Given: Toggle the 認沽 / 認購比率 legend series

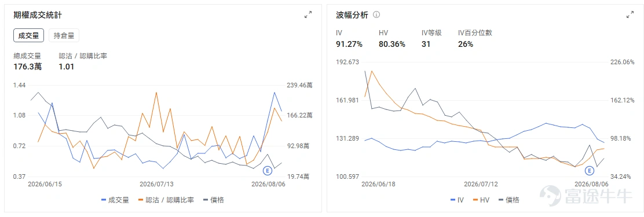Looking at the screenshot, I should 167,200.
